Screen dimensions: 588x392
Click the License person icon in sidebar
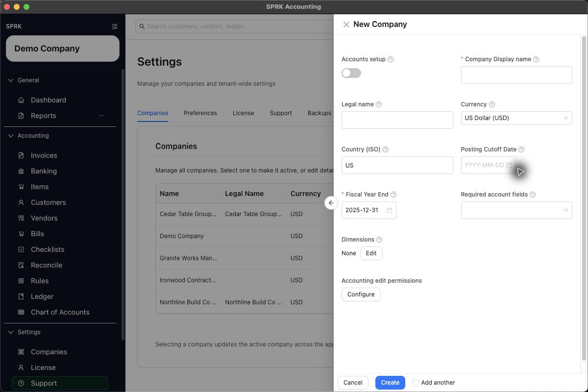21,367
